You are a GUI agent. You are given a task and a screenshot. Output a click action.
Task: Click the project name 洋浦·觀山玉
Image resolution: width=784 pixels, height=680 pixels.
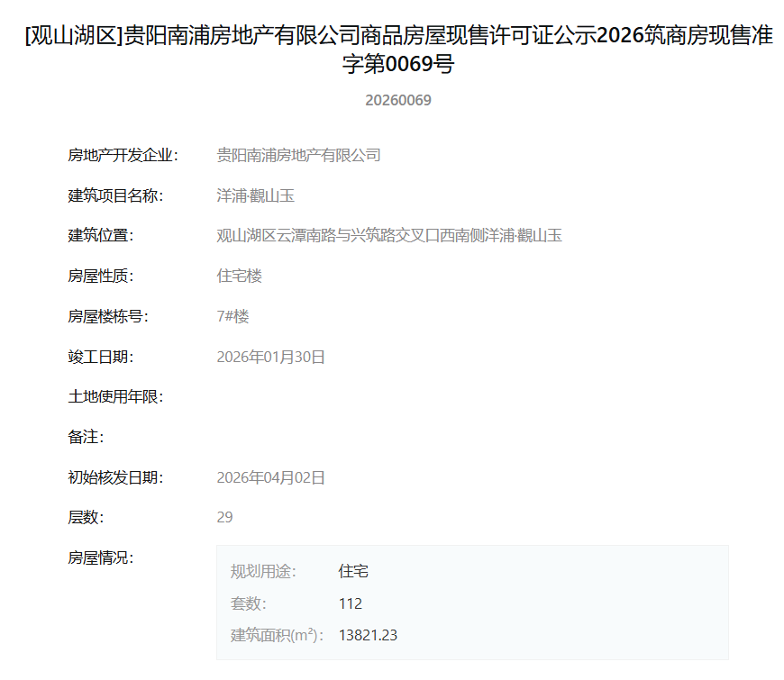point(256,195)
